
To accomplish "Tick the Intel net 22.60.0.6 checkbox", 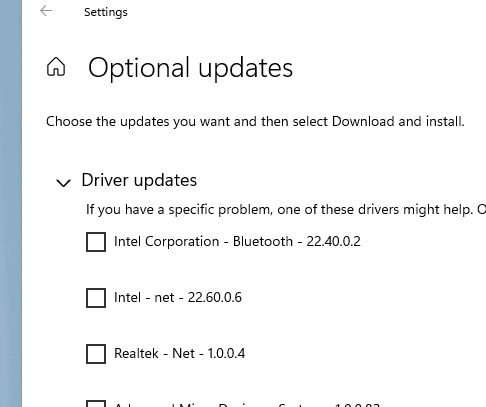I will [x=96, y=298].
